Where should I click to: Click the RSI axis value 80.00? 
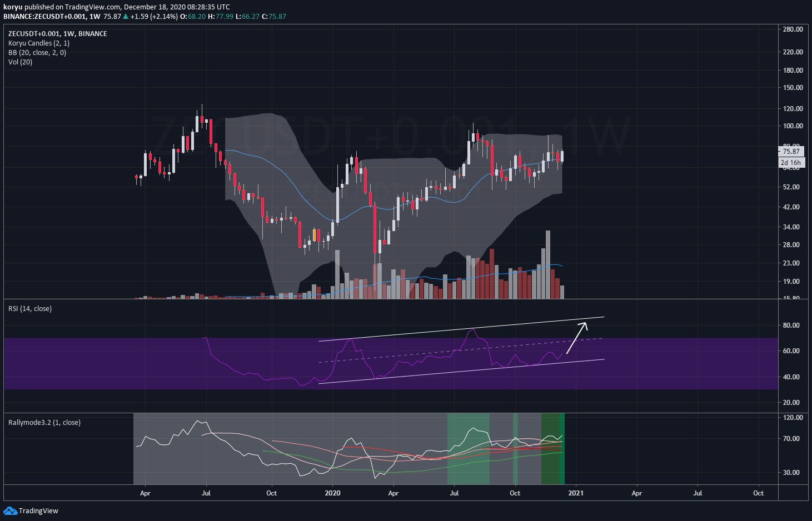(x=791, y=325)
